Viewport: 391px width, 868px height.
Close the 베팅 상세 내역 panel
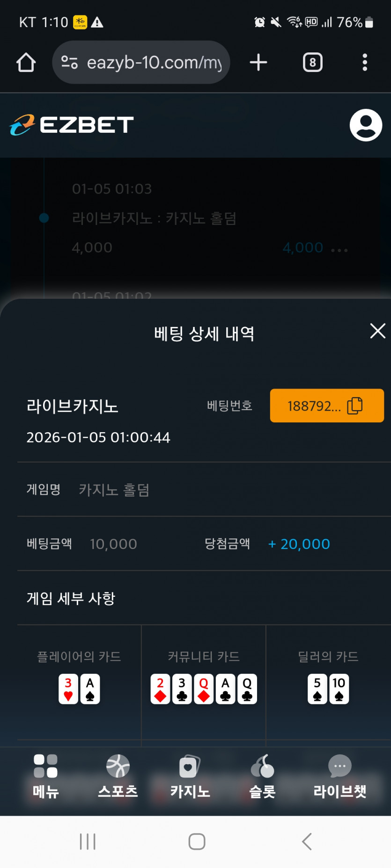click(377, 331)
